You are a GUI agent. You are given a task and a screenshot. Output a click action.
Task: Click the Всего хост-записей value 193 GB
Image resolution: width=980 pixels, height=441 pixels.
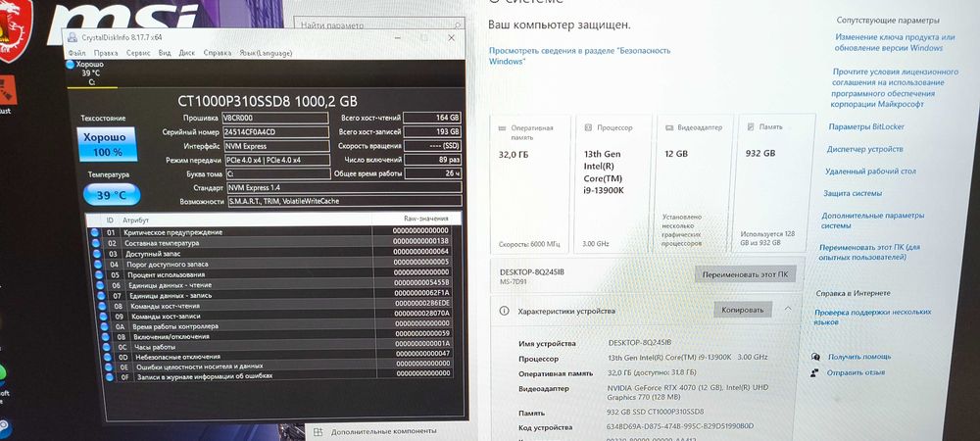pyautogui.click(x=432, y=131)
